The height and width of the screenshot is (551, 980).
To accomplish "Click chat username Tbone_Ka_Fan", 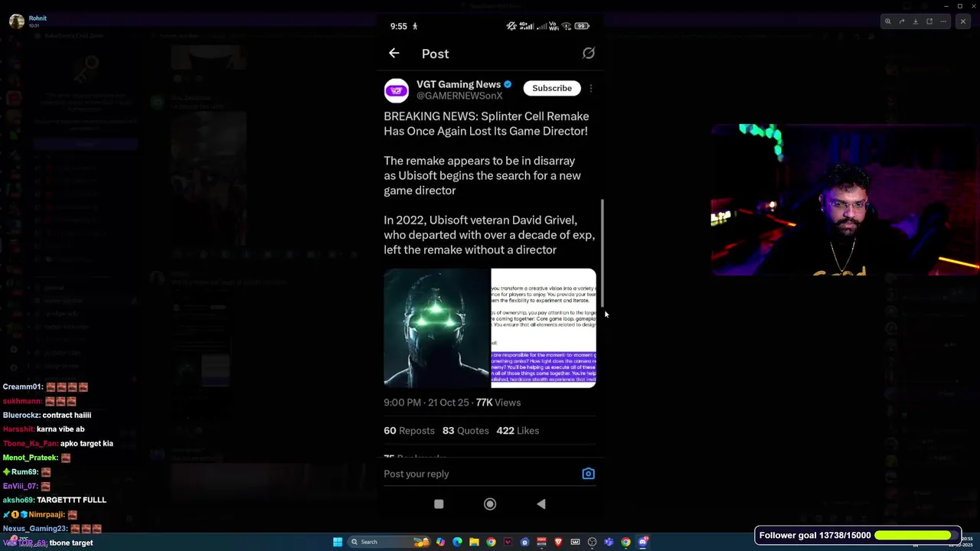I will click(x=30, y=443).
